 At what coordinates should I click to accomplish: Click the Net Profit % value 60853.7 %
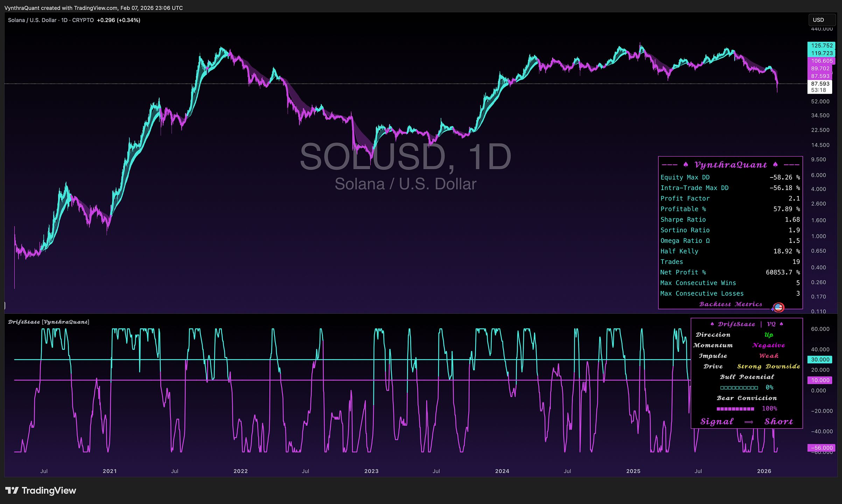tap(783, 272)
